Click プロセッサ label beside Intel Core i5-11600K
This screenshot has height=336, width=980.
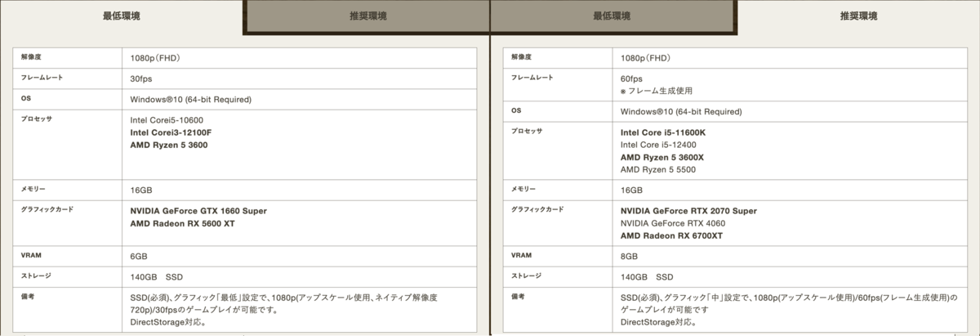coord(526,131)
